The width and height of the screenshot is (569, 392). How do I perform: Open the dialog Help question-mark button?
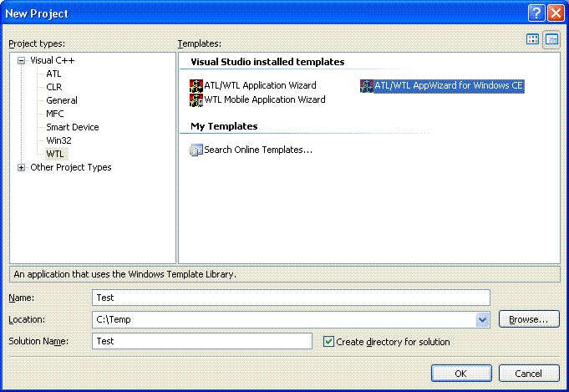[x=536, y=13]
